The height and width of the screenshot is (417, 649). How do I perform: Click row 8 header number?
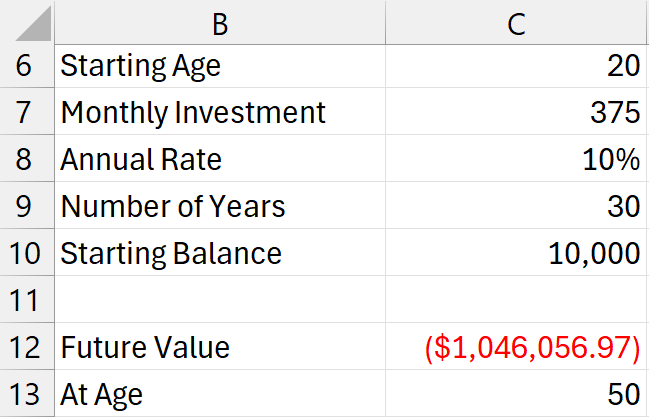point(25,160)
